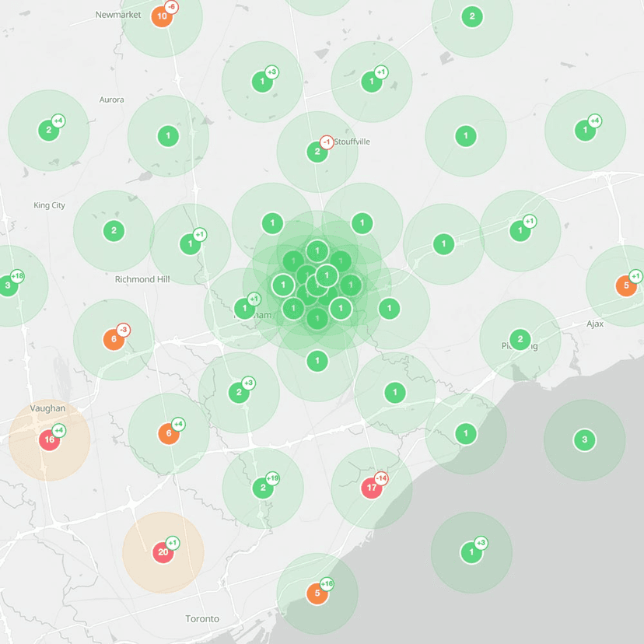The width and height of the screenshot is (644, 644).
Task: Click the orange cluster marker near Newmarket
Action: pyautogui.click(x=161, y=15)
